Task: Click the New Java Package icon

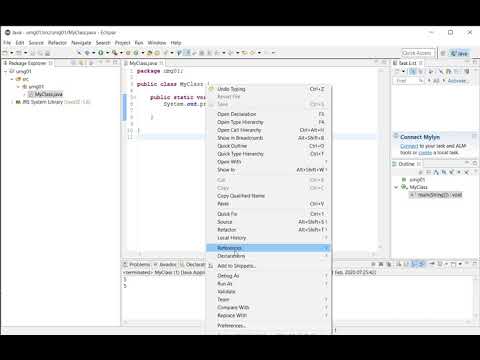Action: (128, 53)
